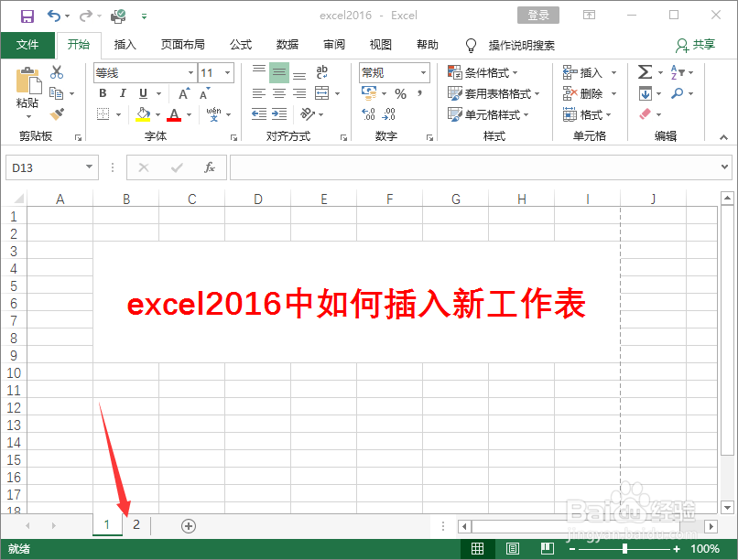The image size is (738, 560).
Task: Click the Clear eraser icon
Action: click(x=645, y=113)
